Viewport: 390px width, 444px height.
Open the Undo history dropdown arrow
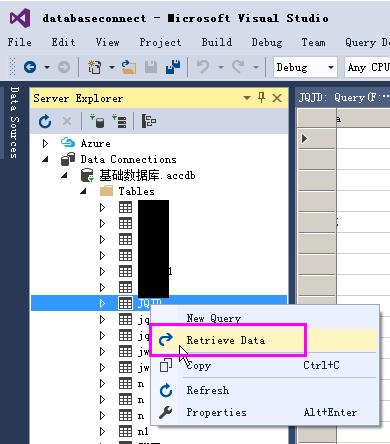221,67
